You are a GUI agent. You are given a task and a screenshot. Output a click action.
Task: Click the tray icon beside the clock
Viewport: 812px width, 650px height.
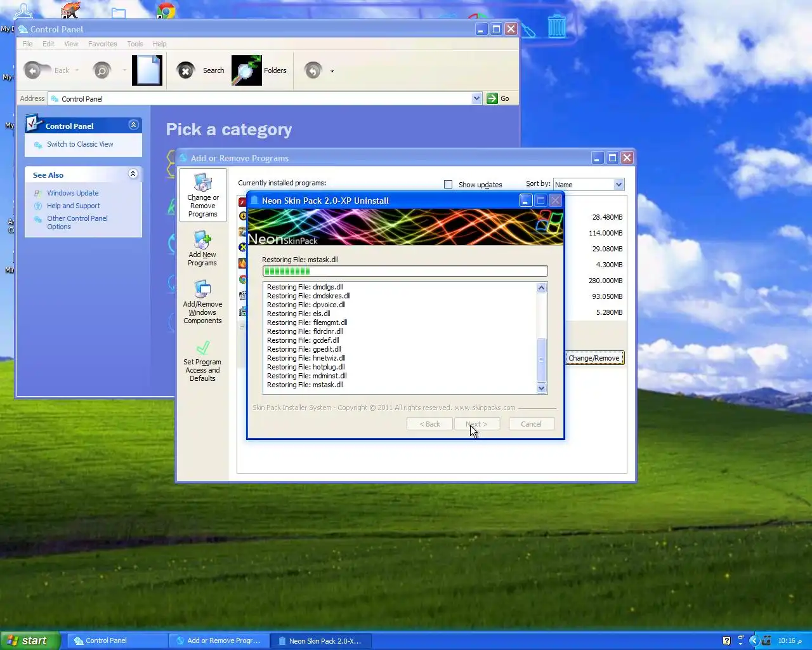[x=766, y=640]
